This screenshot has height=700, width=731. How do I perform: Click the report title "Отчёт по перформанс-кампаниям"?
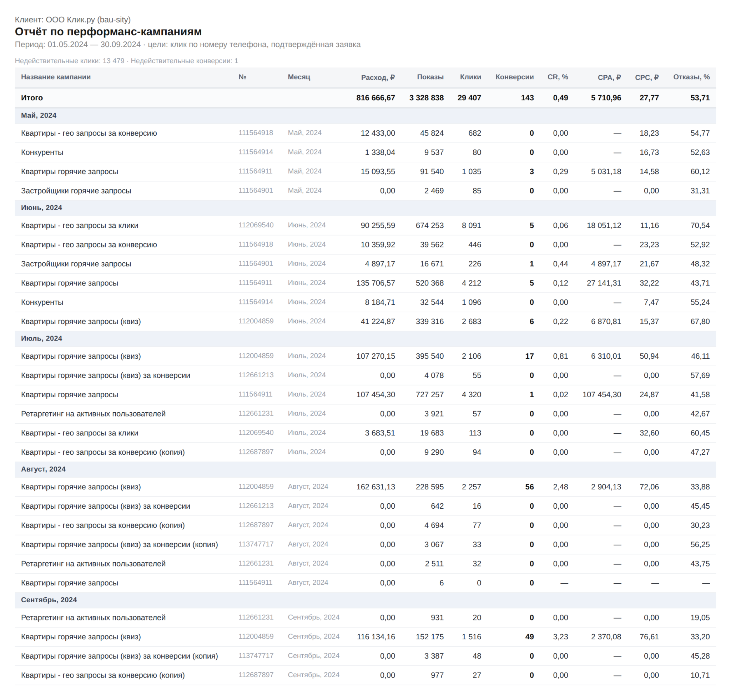pos(108,32)
